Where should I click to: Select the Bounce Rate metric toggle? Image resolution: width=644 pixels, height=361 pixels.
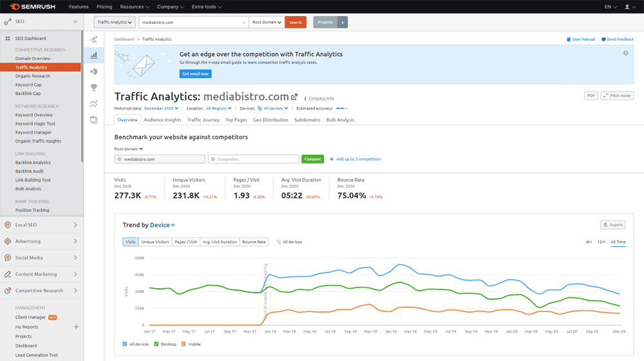[254, 242]
